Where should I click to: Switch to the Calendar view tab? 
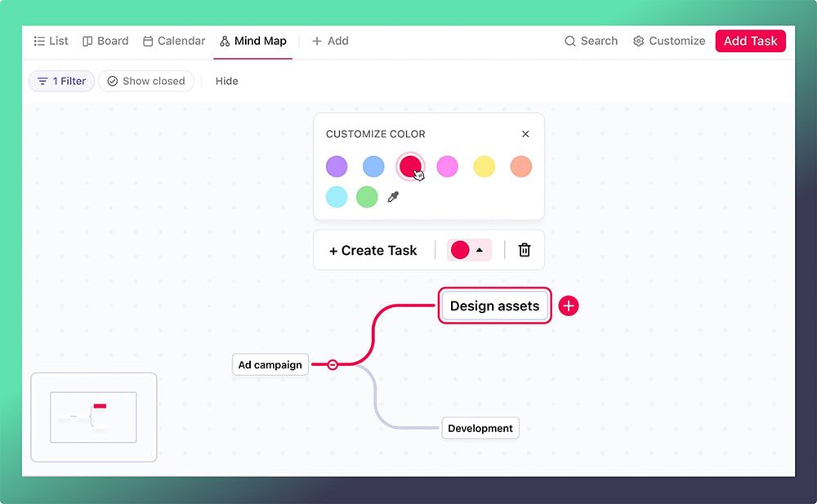174,41
